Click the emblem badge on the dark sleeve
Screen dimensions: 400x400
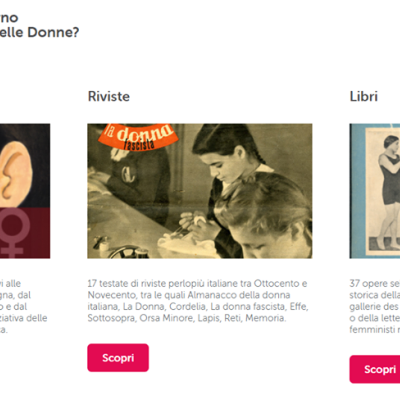tap(128, 174)
